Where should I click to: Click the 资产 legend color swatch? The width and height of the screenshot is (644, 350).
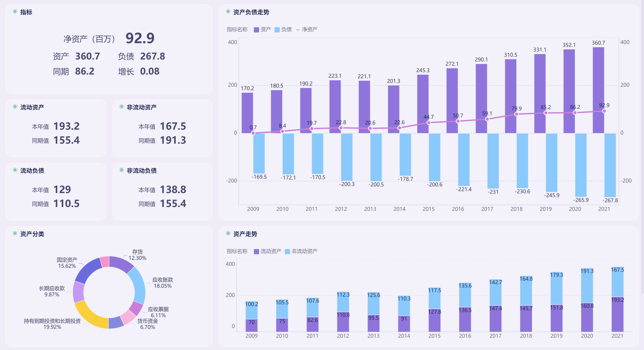(x=256, y=30)
